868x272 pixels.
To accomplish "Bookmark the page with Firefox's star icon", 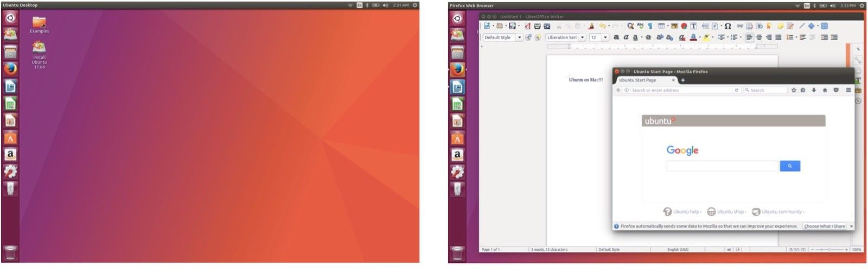I will tap(794, 90).
